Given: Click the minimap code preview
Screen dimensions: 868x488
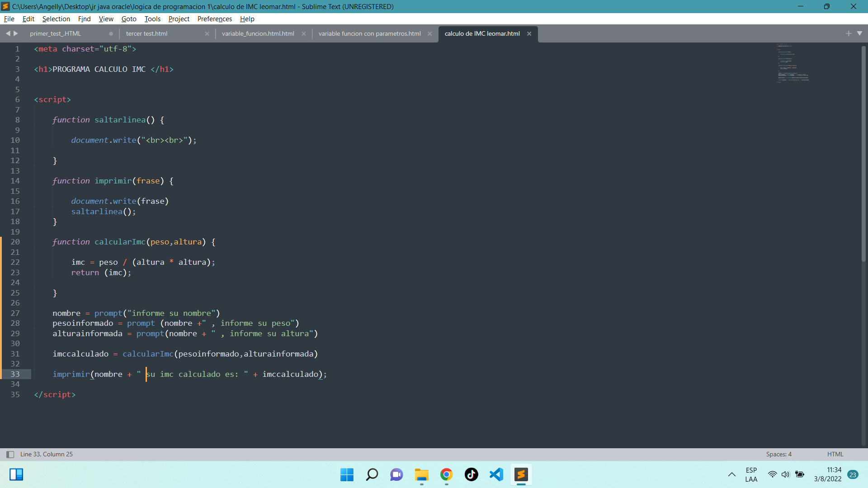Looking at the screenshot, I should 792,63.
